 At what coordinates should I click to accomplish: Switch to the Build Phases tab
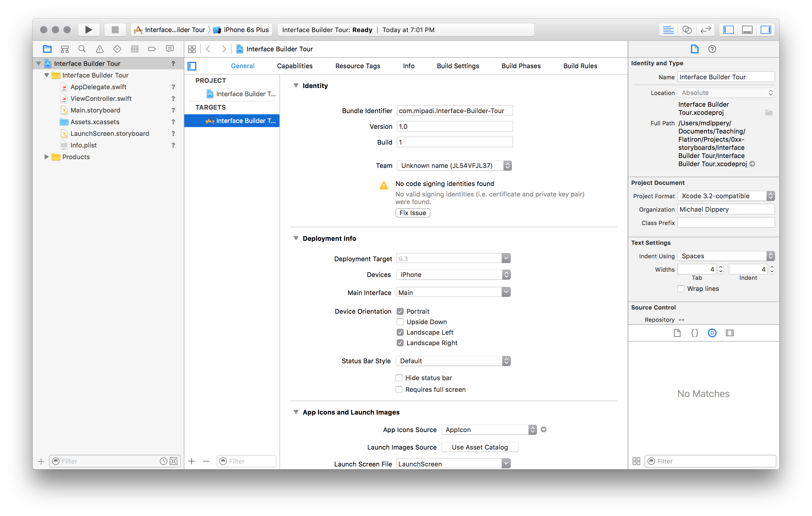click(x=521, y=66)
